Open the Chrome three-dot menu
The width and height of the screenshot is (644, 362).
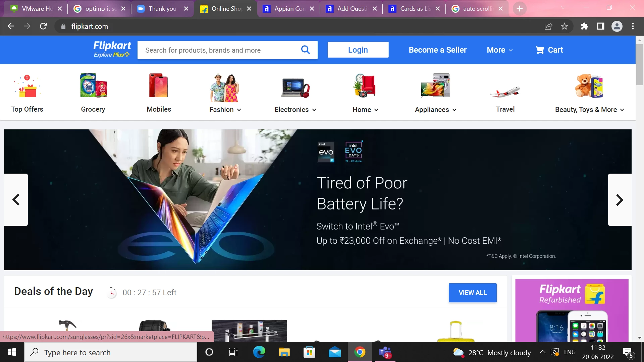coord(633,26)
